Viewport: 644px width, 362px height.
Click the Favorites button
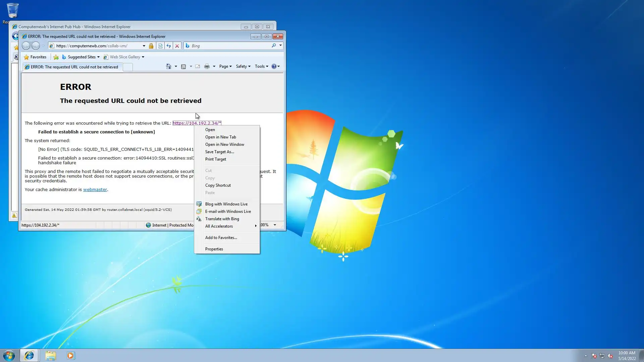(35, 57)
